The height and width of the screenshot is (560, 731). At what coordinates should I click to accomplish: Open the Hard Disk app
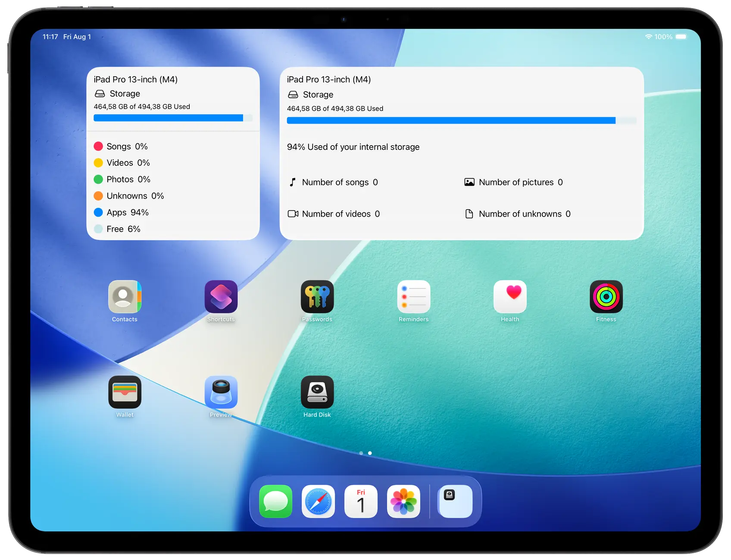[x=317, y=392]
